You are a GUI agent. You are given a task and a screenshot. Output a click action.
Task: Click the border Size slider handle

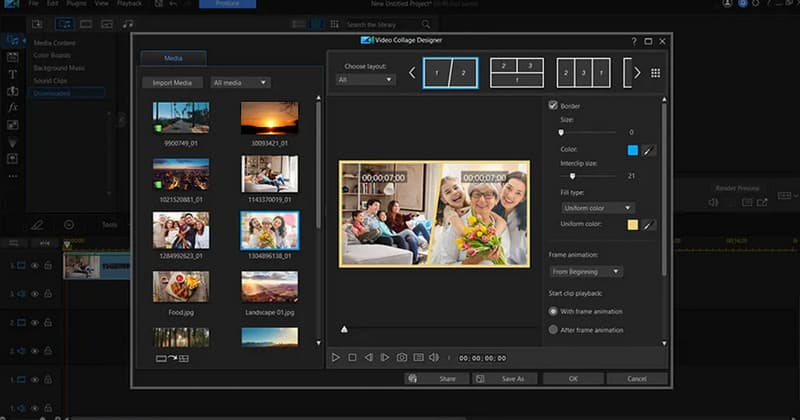561,133
